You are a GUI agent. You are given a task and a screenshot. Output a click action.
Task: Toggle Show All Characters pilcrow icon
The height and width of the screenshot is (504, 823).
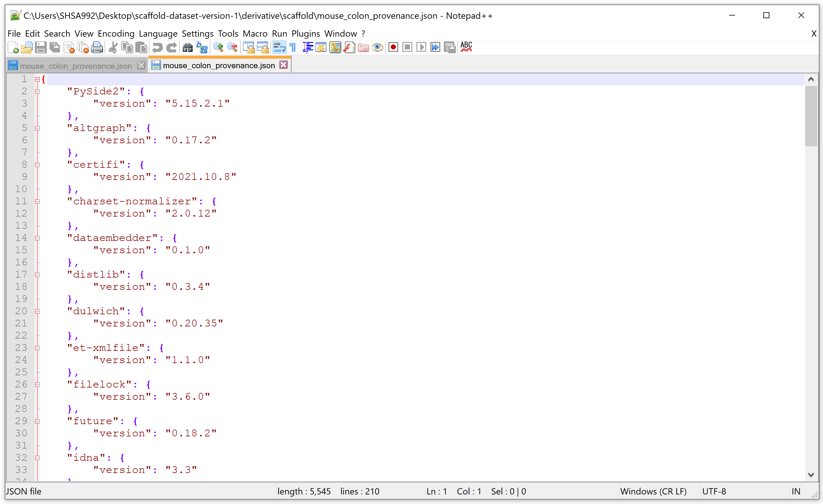[293, 47]
